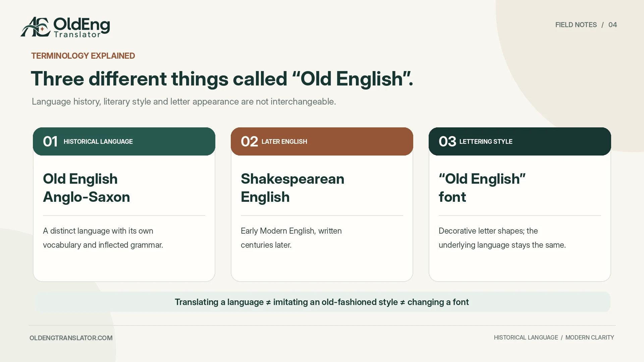Screen dimensions: 644x362
Task: Click the subtitle starting 'Language history, literary style'
Action: pos(184,102)
